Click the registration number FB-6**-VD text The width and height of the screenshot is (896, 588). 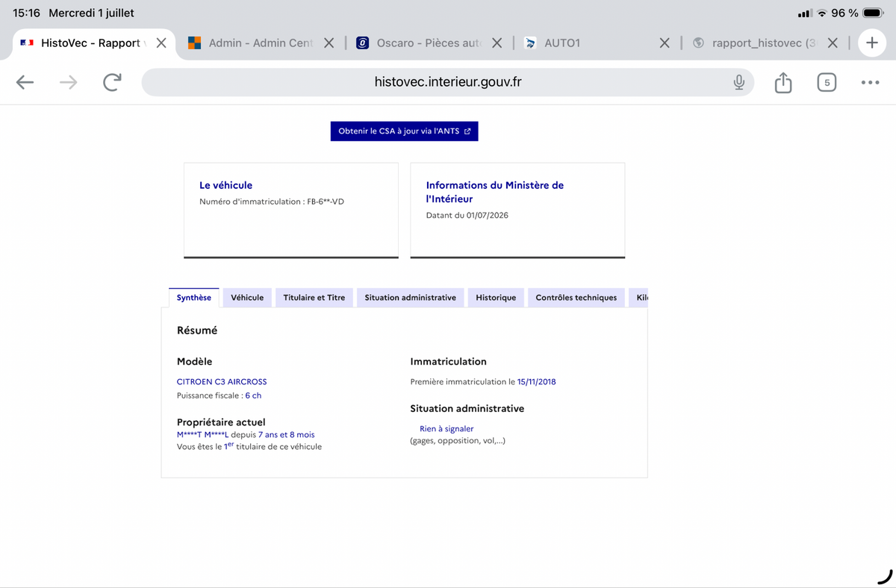pyautogui.click(x=326, y=201)
